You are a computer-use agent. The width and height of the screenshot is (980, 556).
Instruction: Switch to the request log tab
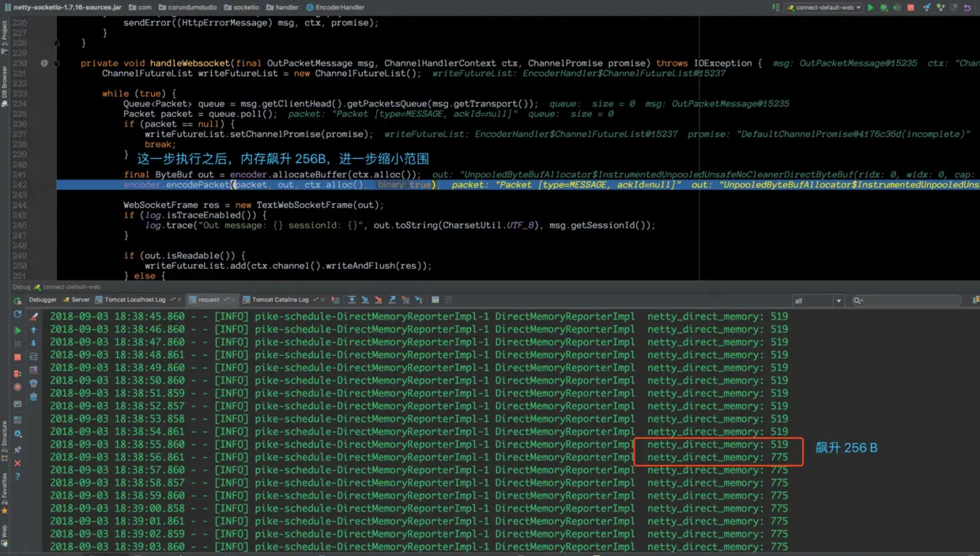tap(213, 301)
